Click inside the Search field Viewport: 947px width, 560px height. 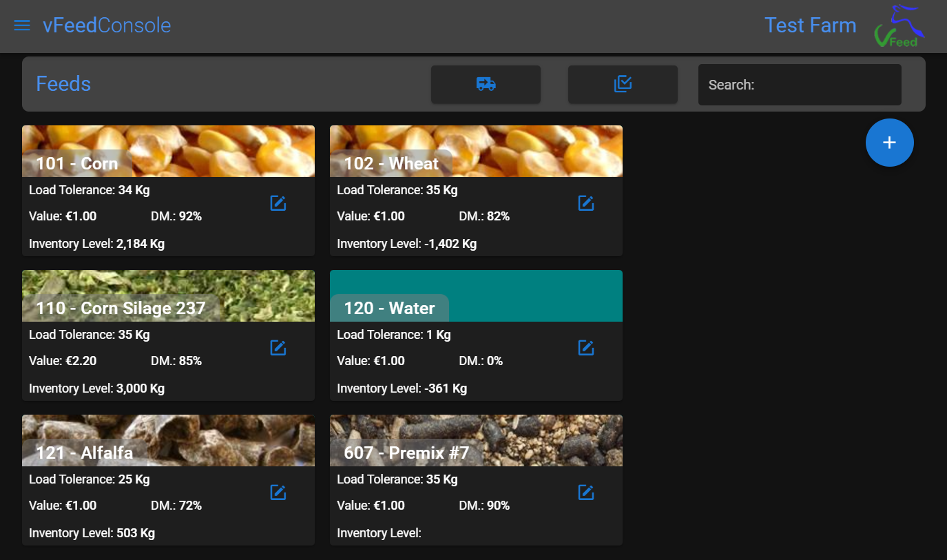[x=799, y=84]
